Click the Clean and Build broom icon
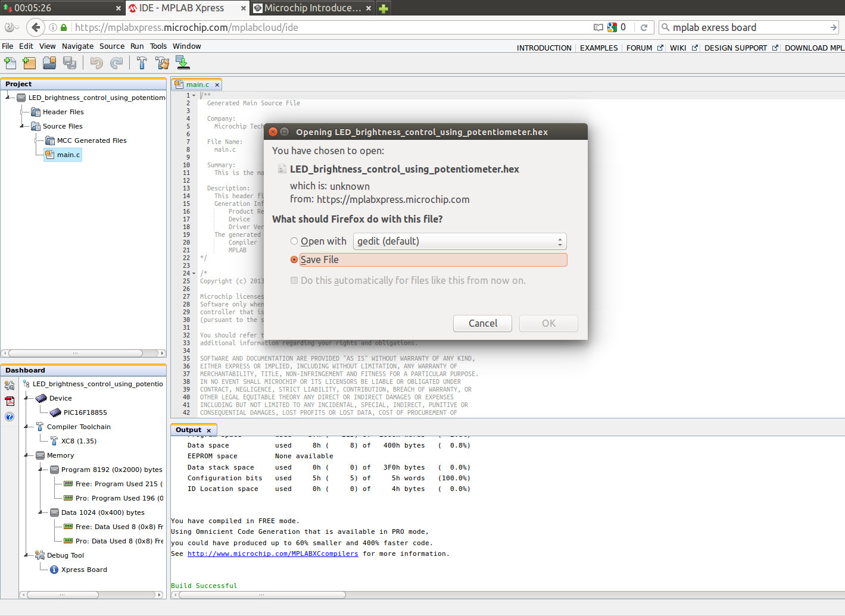The width and height of the screenshot is (845, 616). [162, 62]
